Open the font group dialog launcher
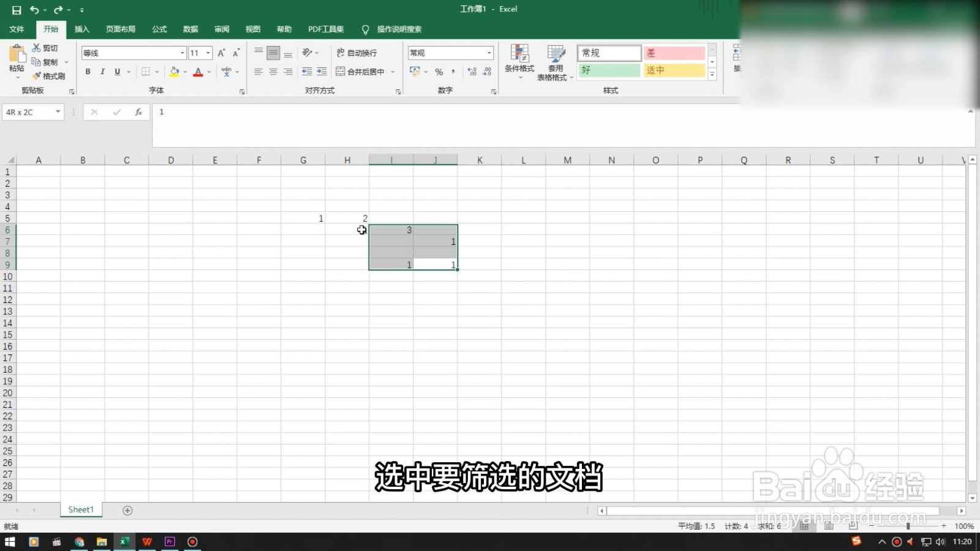Viewport: 980px width, 551px height. pyautogui.click(x=242, y=91)
